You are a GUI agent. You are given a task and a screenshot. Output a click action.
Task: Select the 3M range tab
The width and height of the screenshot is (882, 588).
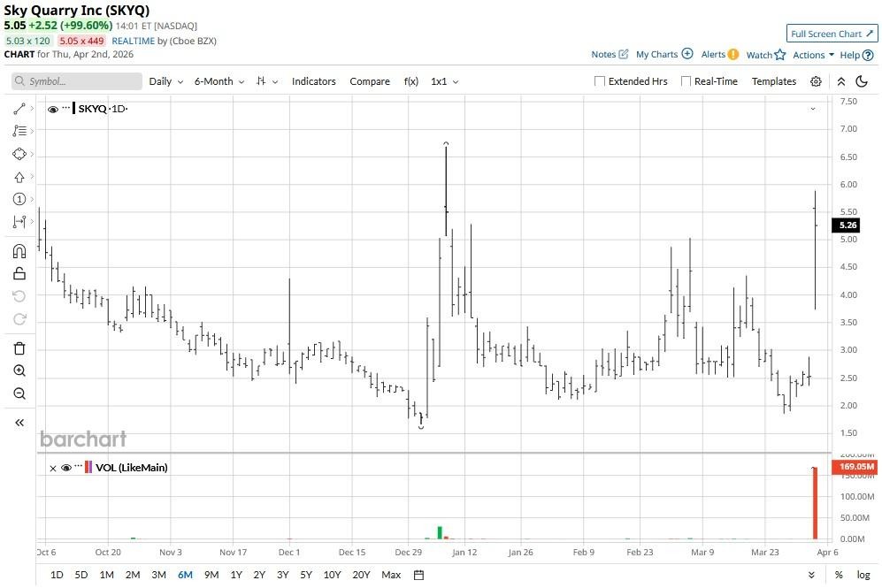click(158, 575)
